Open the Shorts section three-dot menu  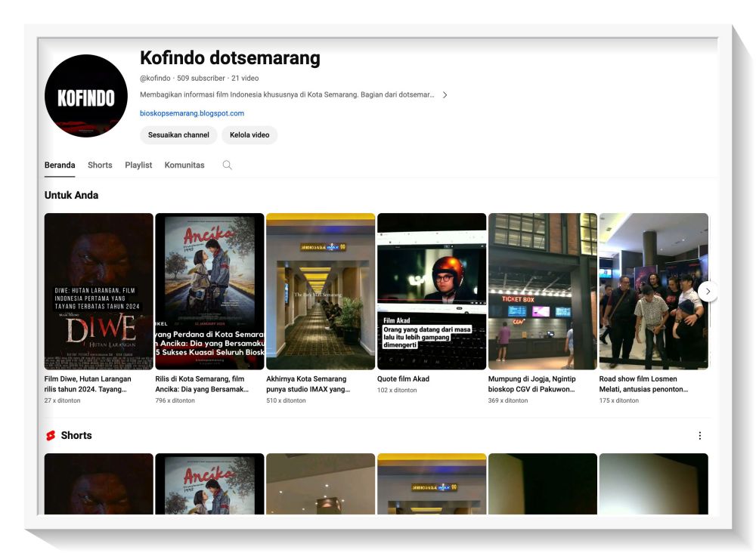click(699, 435)
